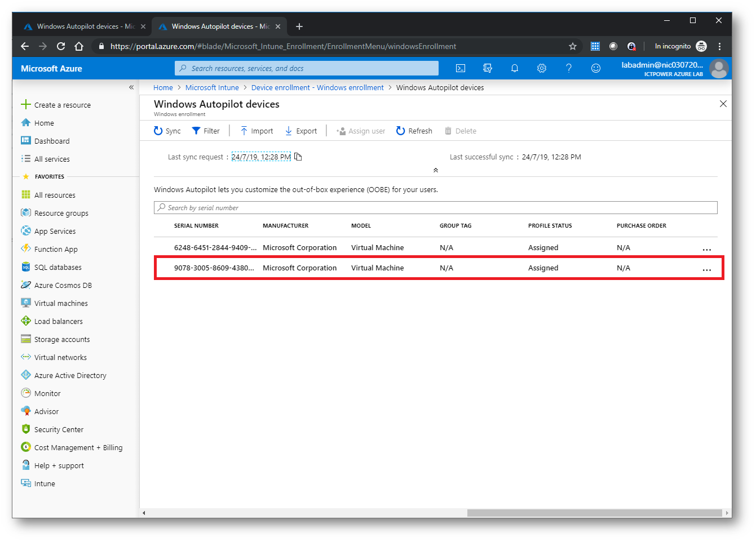This screenshot has width=756, height=542.
Task: Open portal settings gear
Action: 542,68
